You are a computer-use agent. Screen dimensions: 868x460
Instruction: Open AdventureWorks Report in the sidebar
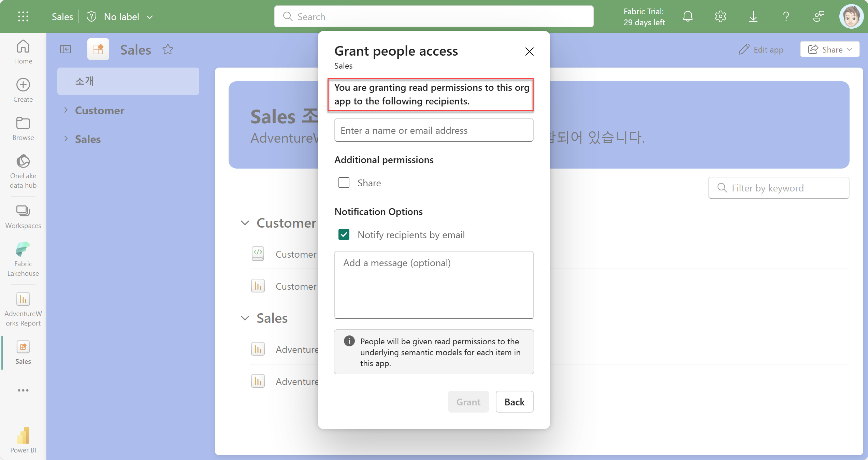click(23, 309)
